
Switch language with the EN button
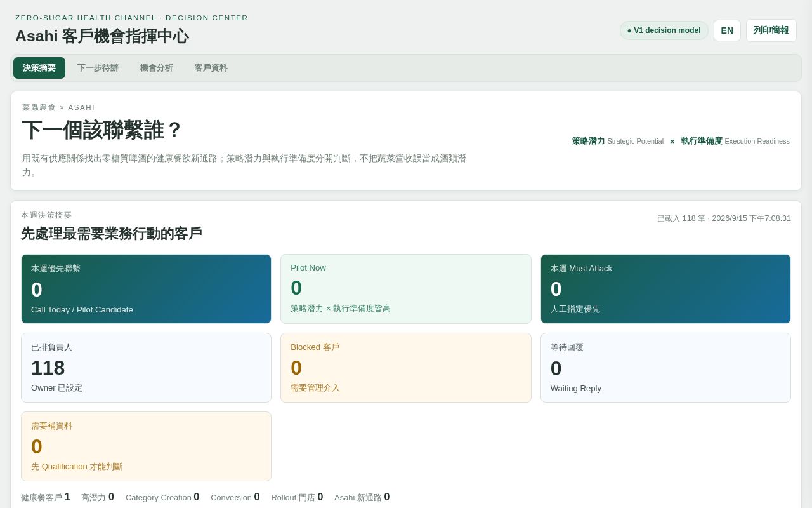pyautogui.click(x=727, y=30)
